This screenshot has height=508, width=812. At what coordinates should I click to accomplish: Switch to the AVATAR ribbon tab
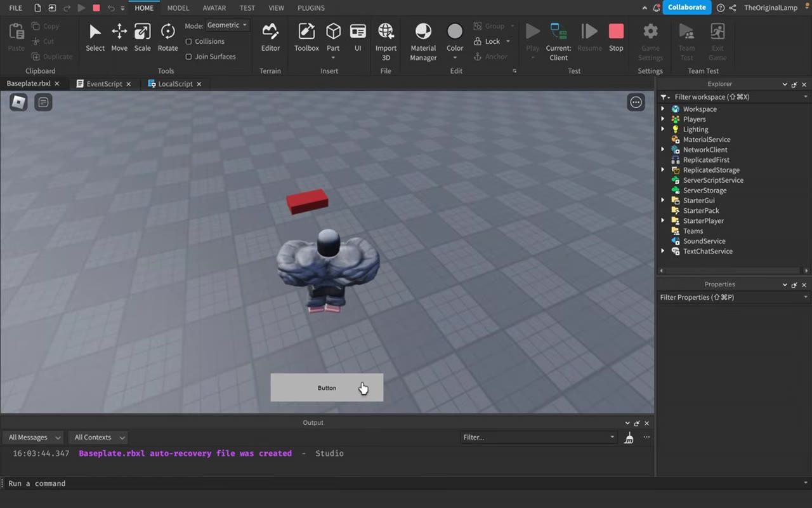[x=214, y=8]
